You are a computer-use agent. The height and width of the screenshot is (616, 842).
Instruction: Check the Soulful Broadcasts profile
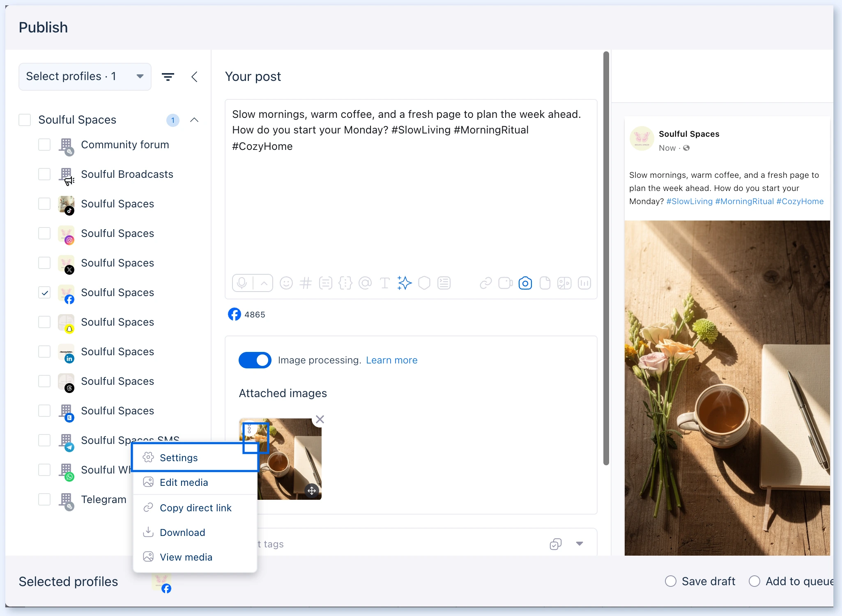point(44,174)
